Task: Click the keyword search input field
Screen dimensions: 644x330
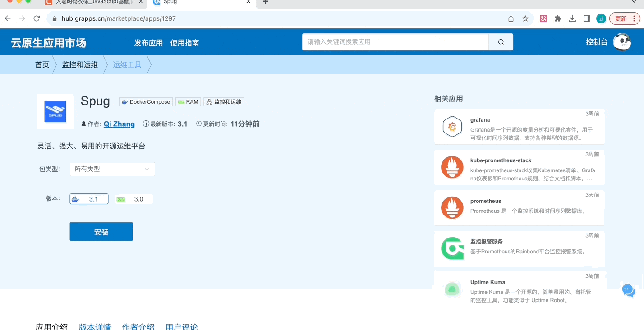Action: coord(396,42)
